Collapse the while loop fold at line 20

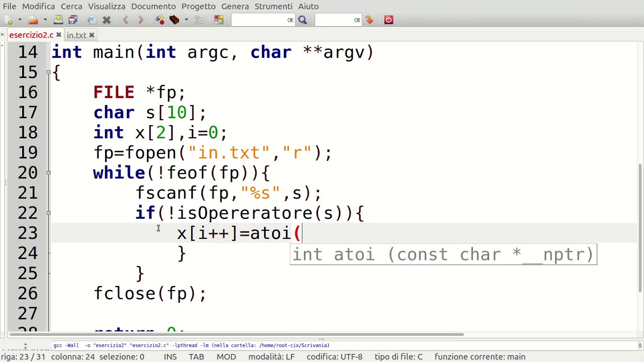[x=48, y=173]
